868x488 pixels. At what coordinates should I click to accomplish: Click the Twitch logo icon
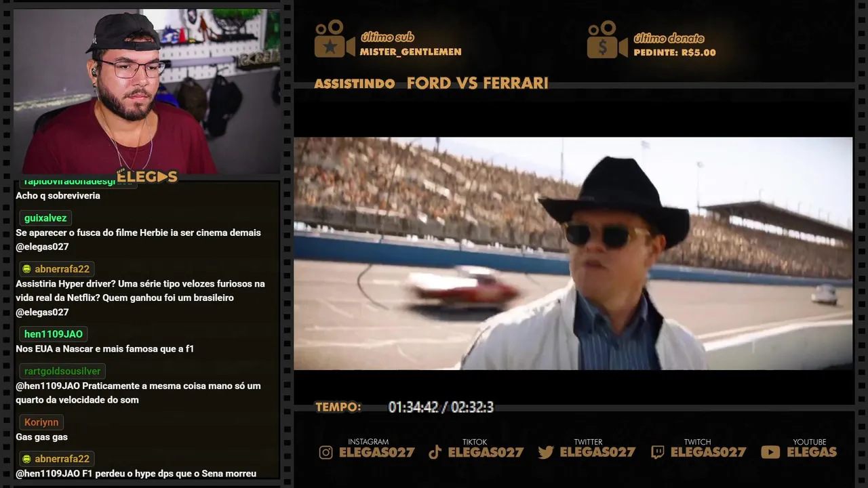point(657,452)
